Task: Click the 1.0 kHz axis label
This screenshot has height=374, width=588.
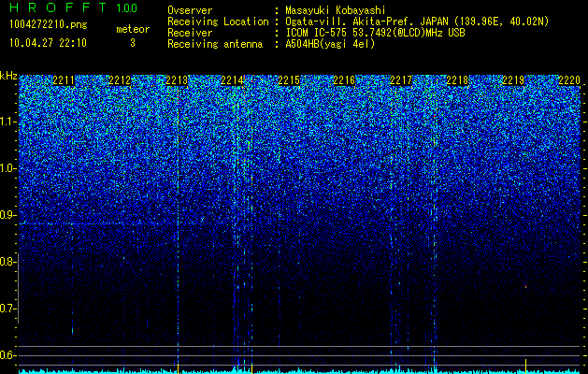Action: 8,168
